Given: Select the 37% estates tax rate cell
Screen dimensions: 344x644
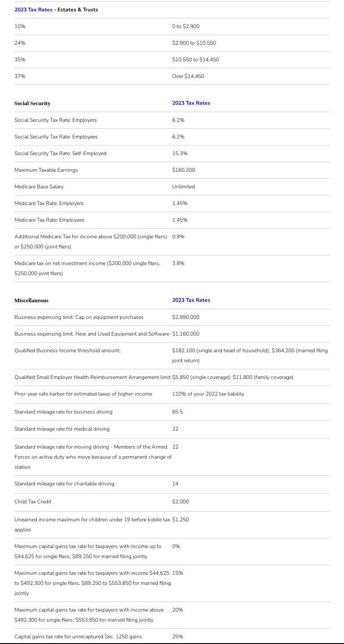Looking at the screenshot, I should pyautogui.click(x=20, y=76).
